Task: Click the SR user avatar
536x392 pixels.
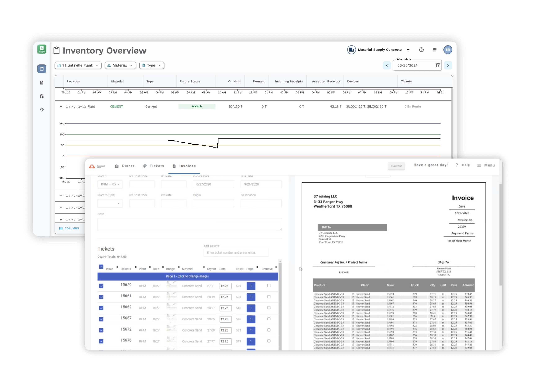Action: pos(448,50)
